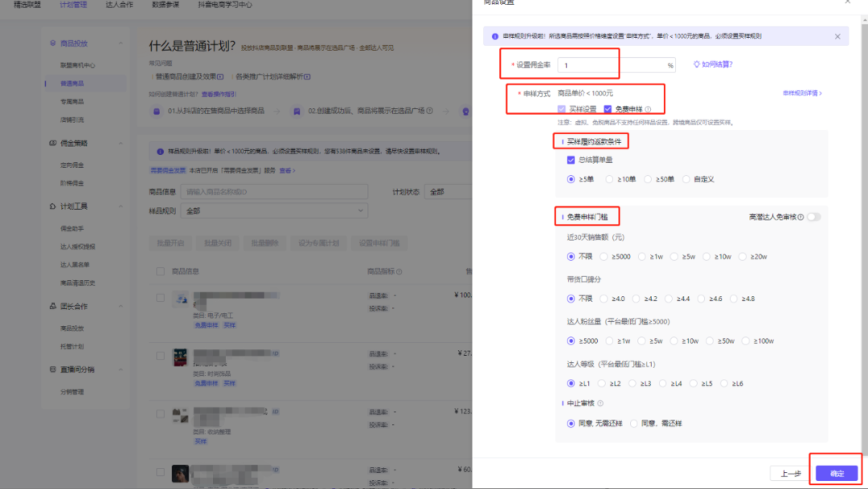Uncheck the 免费申样 checkbox
Image resolution: width=868 pixels, height=489 pixels.
608,109
